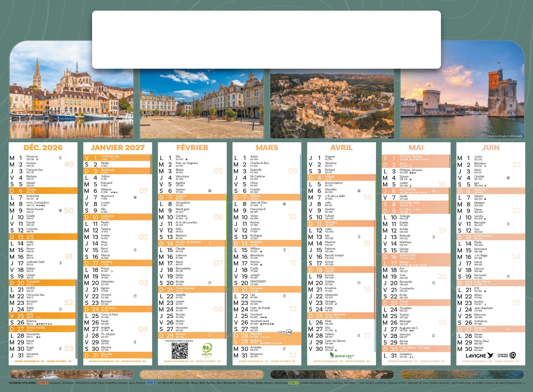Click the moon icon beside Amédée

point(284,349)
